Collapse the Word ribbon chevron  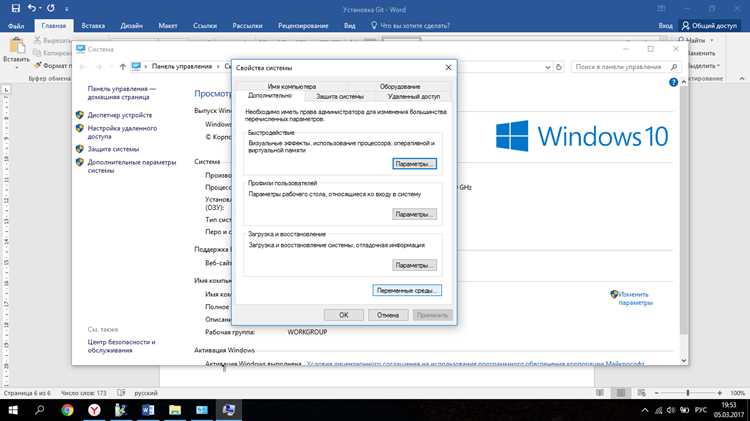point(742,78)
